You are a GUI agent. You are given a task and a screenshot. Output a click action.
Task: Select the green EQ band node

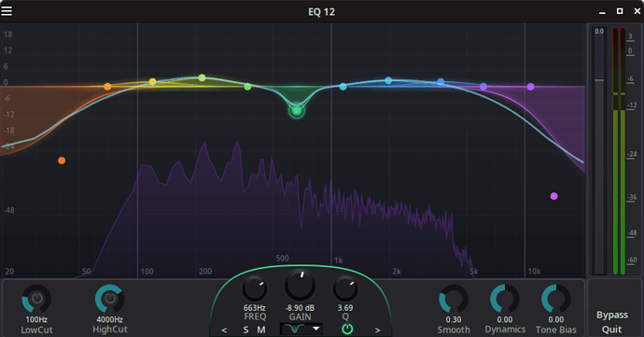coord(297,110)
